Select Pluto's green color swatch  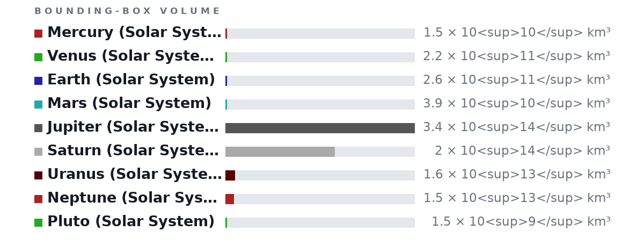tap(38, 222)
